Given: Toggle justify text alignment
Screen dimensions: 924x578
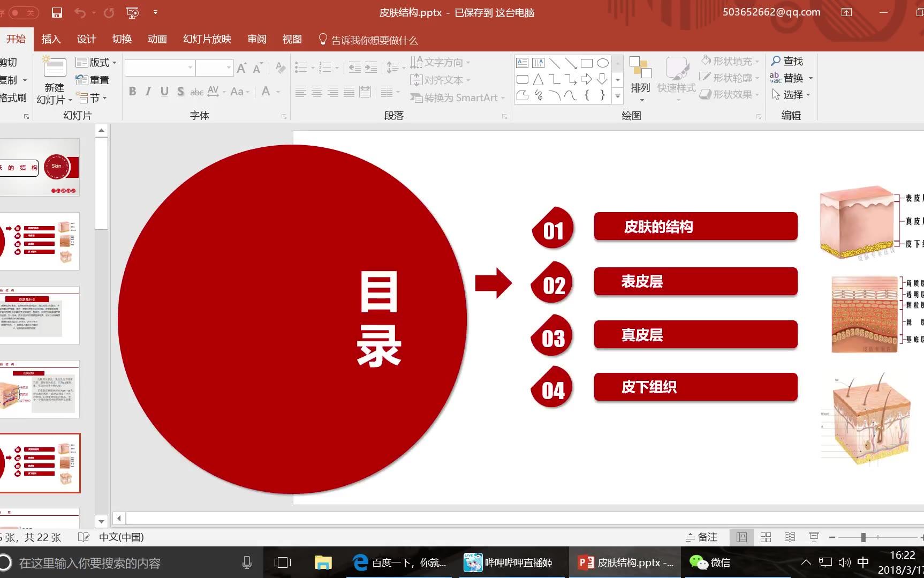Looking at the screenshot, I should click(x=349, y=92).
